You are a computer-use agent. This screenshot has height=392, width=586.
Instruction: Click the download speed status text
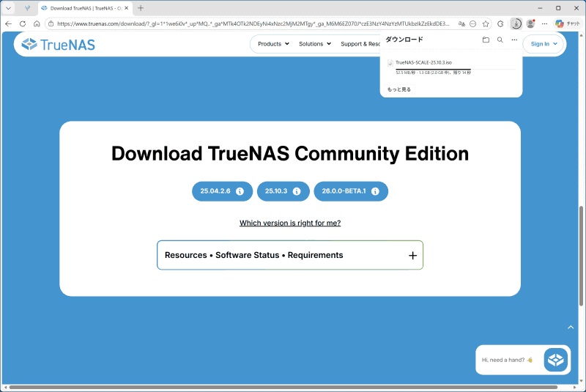tap(433, 73)
